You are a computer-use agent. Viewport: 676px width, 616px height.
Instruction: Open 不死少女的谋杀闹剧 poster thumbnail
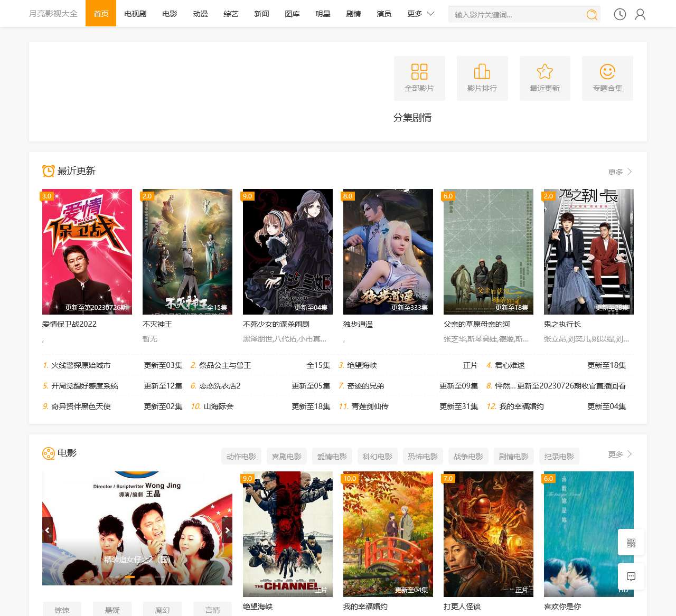point(288,252)
